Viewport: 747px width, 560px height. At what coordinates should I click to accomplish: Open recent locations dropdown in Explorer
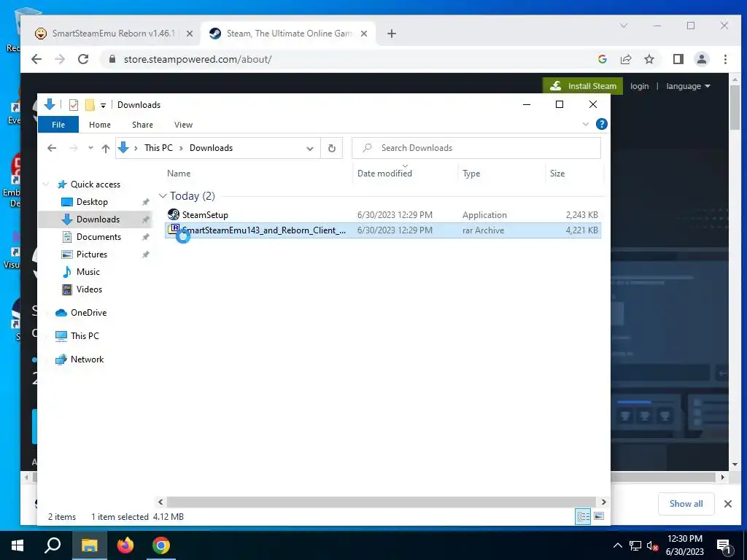point(90,148)
